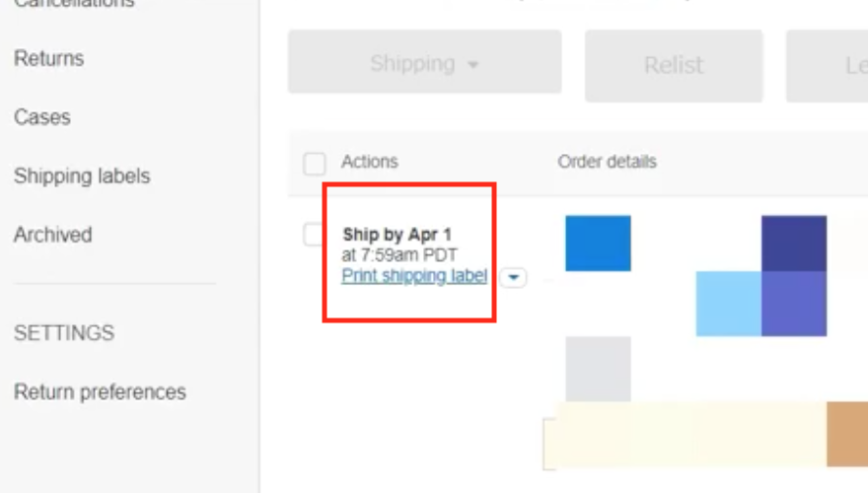Click the partially visible button right of Relist
Viewport: 868px width, 493px height.
827,66
